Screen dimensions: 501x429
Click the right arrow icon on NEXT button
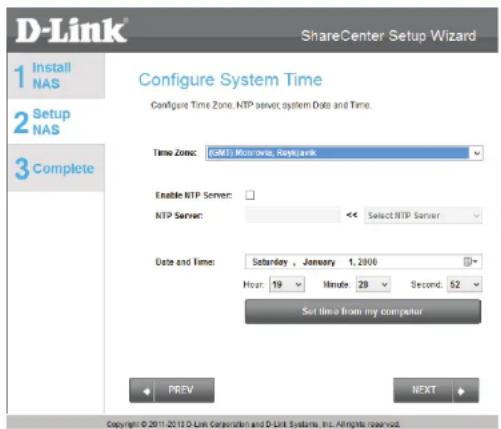pos(461,391)
